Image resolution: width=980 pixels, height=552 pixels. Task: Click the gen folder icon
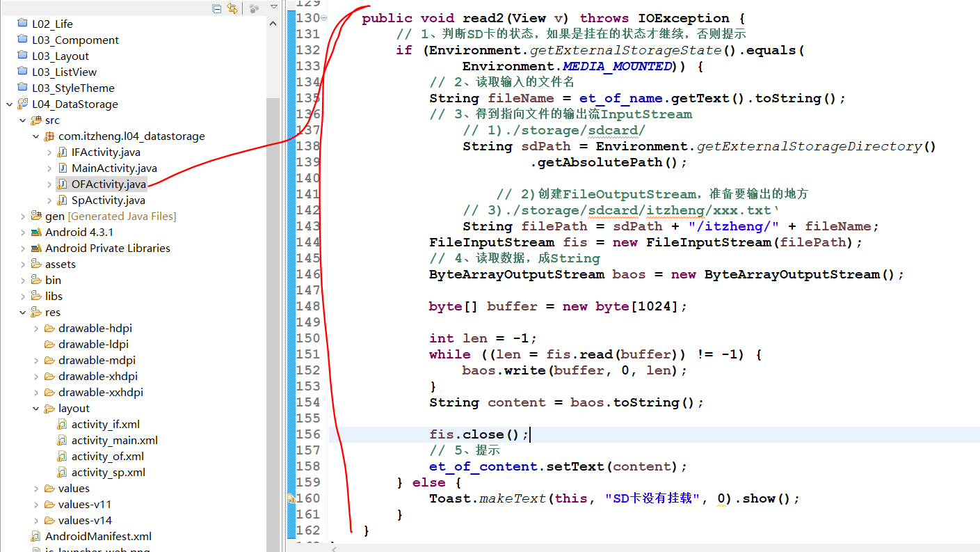tap(36, 216)
